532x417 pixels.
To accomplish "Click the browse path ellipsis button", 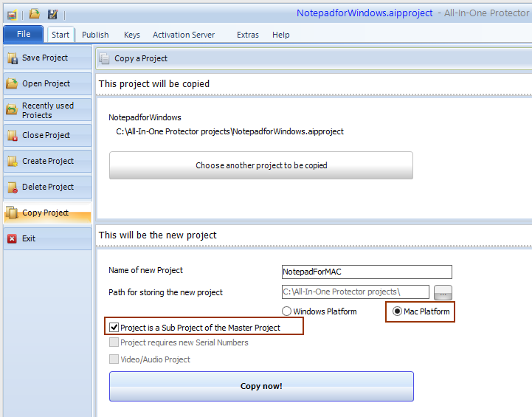I will 443,292.
